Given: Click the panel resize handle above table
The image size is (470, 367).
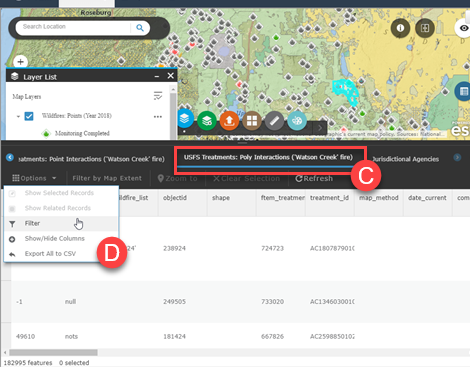Looking at the screenshot, I should pos(242,143).
